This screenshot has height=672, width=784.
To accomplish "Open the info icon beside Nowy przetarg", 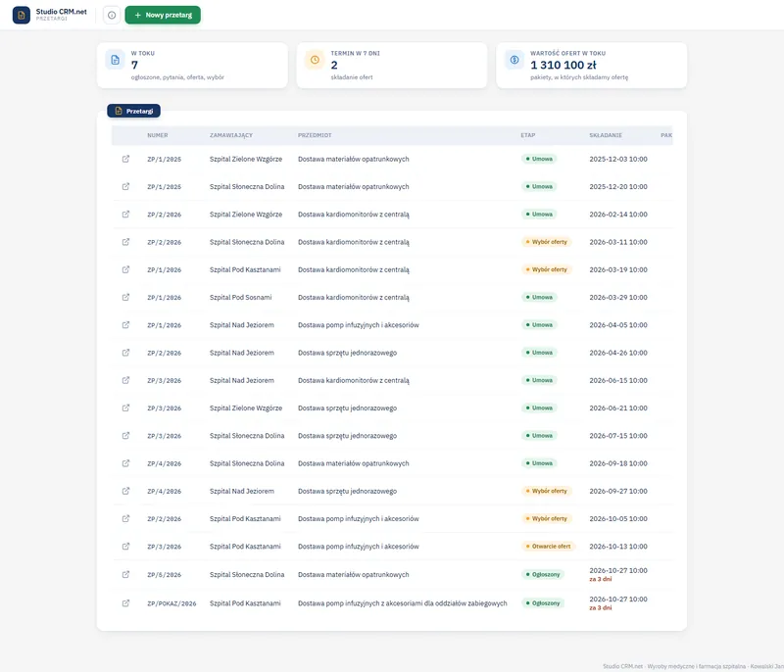I will click(112, 15).
